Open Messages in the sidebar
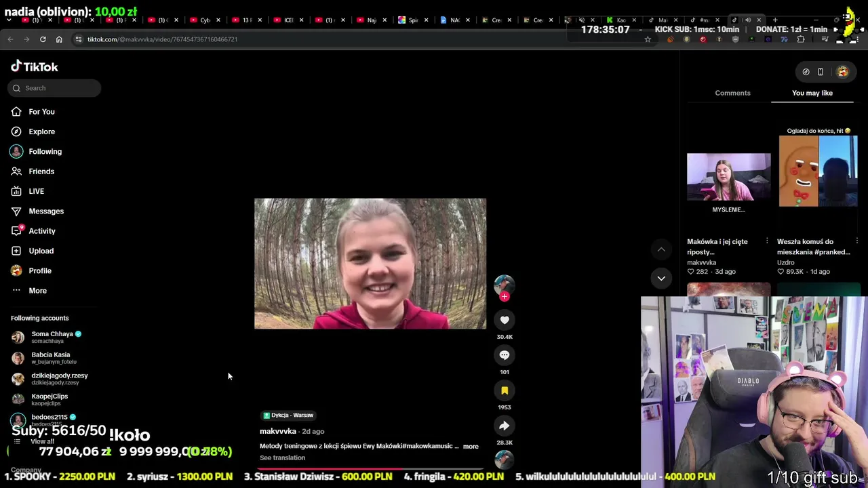The height and width of the screenshot is (488, 868). (x=46, y=211)
